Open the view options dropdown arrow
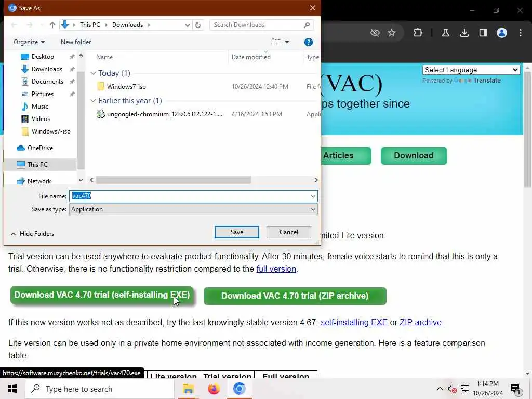This screenshot has width=532, height=399. (287, 42)
